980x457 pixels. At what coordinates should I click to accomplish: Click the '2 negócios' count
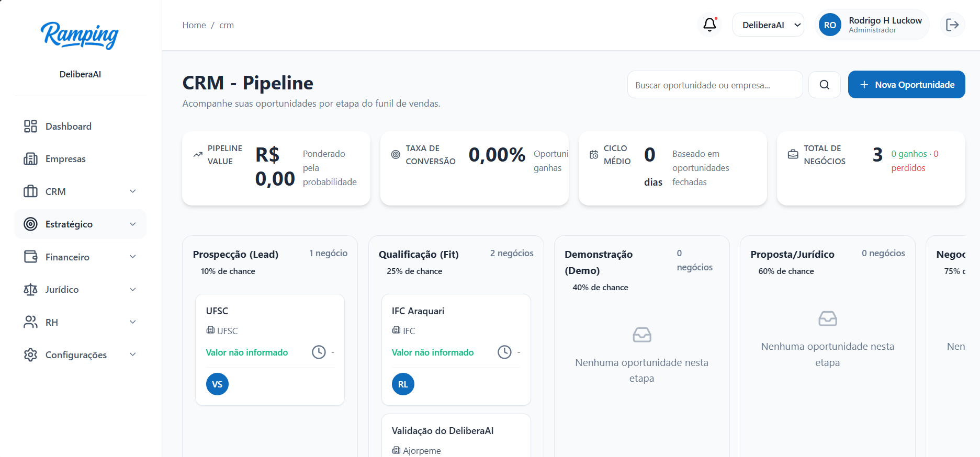[512, 253]
